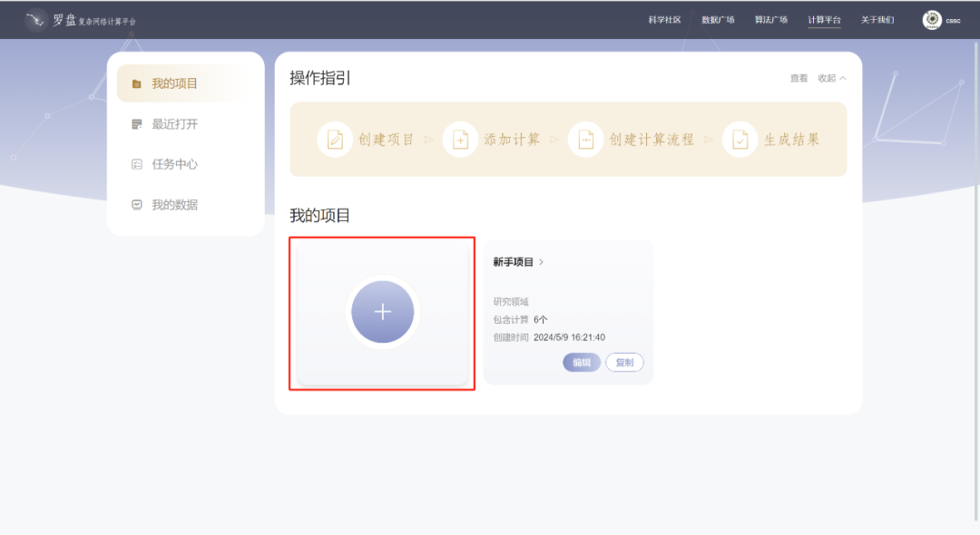The image size is (980, 535).
Task: Click the 复制 button on 新手项目
Action: tap(624, 362)
